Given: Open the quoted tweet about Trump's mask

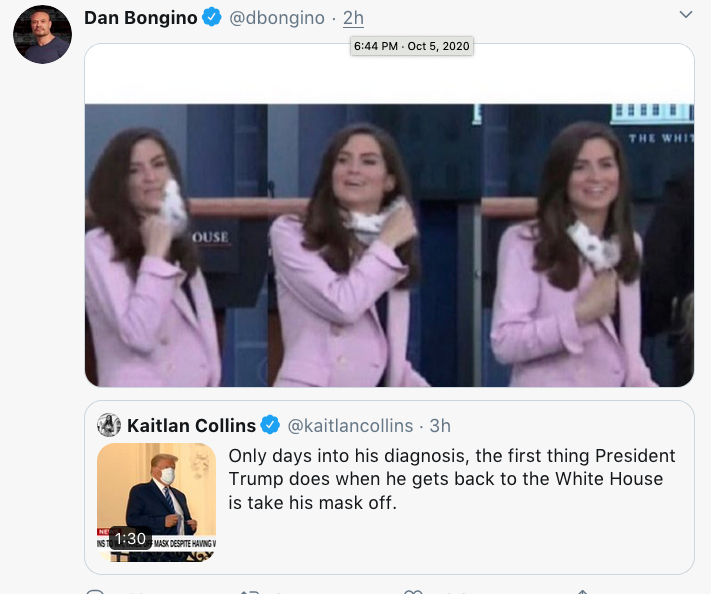Looking at the screenshot, I should [x=450, y=480].
